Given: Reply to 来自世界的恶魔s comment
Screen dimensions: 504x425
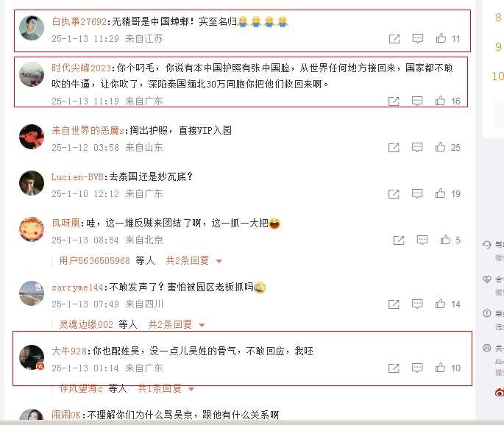Looking at the screenshot, I should (417, 148).
